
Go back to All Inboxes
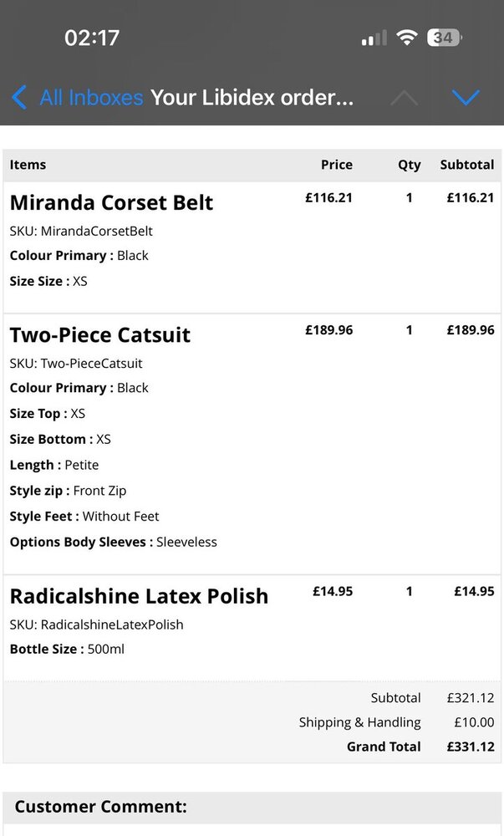click(x=91, y=98)
